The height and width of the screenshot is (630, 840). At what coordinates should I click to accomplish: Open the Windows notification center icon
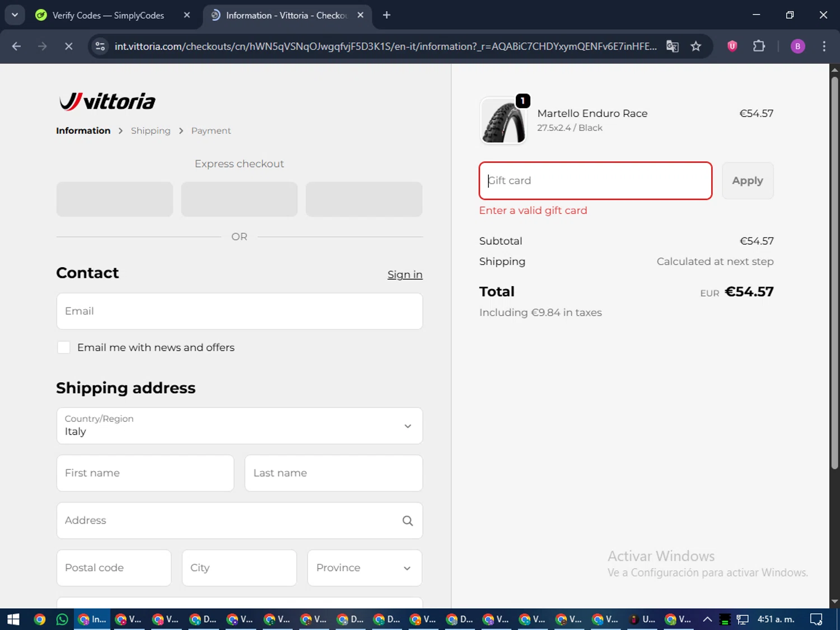click(x=816, y=619)
